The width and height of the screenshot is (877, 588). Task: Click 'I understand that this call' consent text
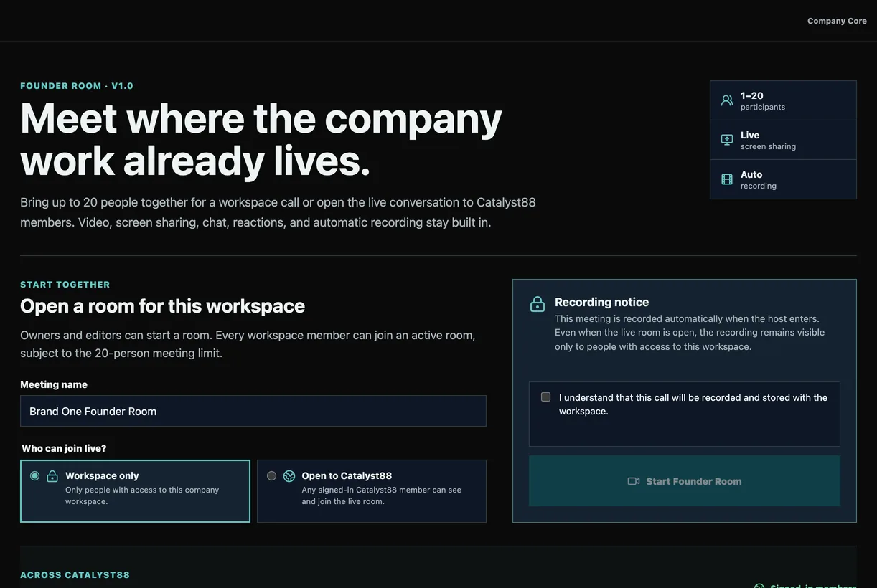coord(693,404)
